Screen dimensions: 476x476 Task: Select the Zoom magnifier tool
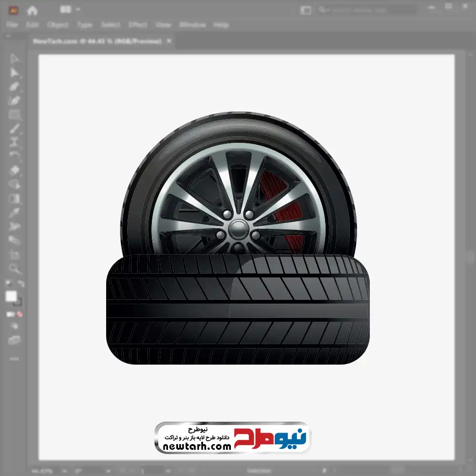(14, 268)
